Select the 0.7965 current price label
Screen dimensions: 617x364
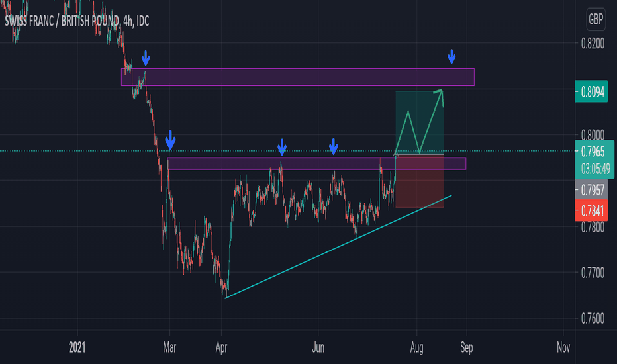(594, 151)
